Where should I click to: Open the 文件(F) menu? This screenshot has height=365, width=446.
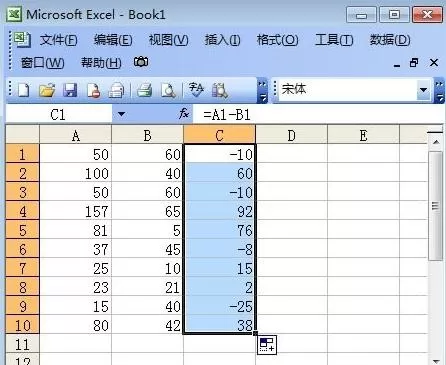pos(58,40)
